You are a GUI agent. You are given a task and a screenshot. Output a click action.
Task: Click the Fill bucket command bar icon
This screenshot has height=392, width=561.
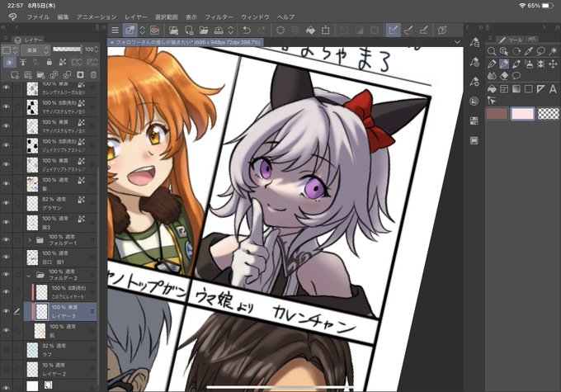pyautogui.click(x=310, y=30)
